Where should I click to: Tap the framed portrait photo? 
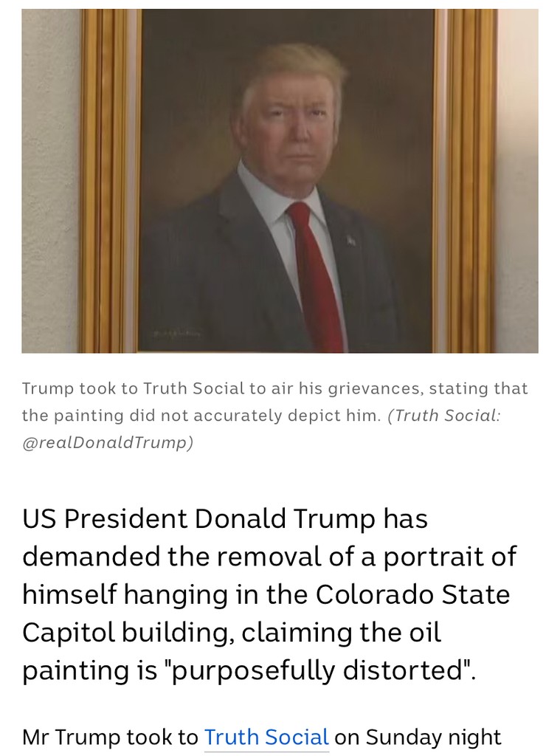point(280,181)
